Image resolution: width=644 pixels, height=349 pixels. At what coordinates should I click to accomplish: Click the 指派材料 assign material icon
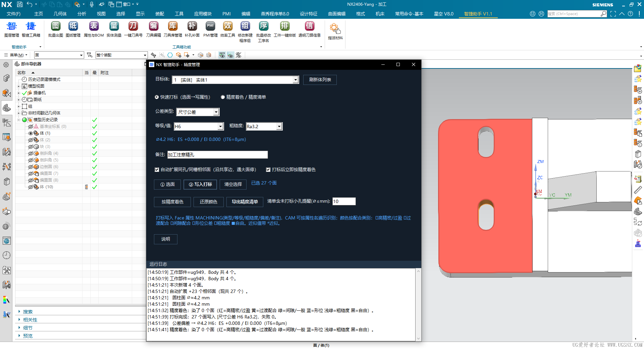tap(335, 32)
